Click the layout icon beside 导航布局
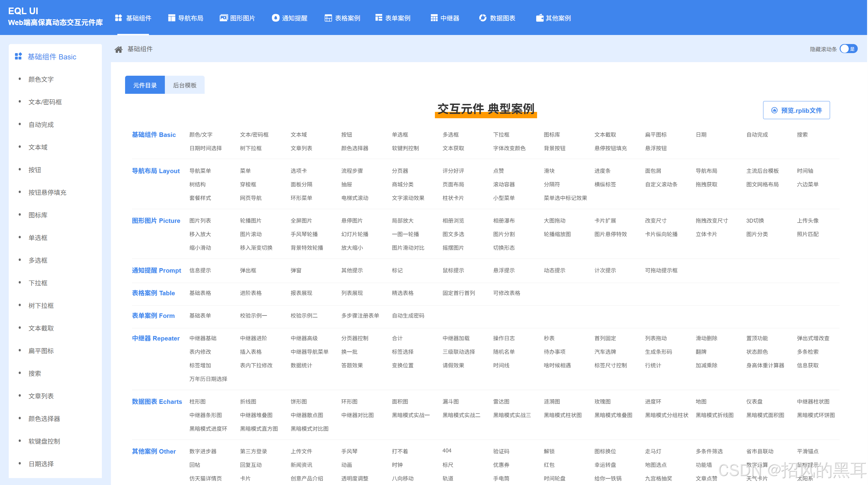The height and width of the screenshot is (485, 868). 171,18
